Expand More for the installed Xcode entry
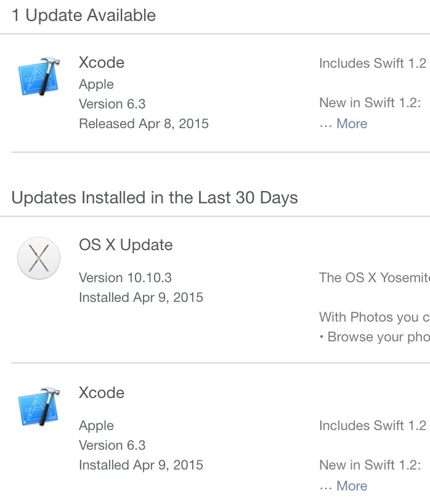Image resolution: width=430 pixels, height=504 pixels. [x=352, y=486]
